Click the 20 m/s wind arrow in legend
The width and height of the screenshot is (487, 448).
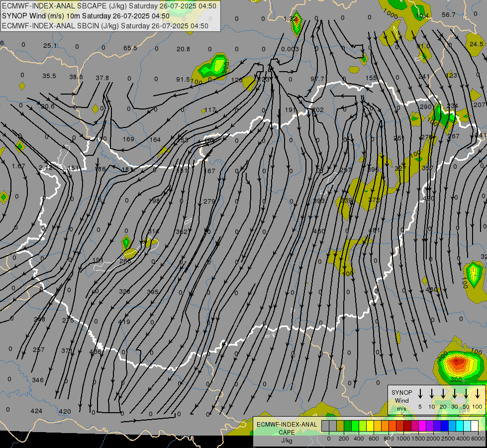pos(443,393)
